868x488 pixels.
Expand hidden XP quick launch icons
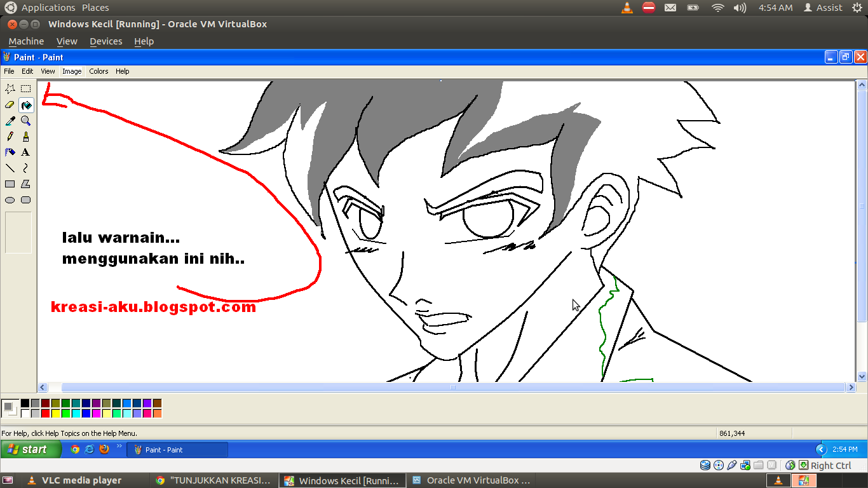point(119,446)
